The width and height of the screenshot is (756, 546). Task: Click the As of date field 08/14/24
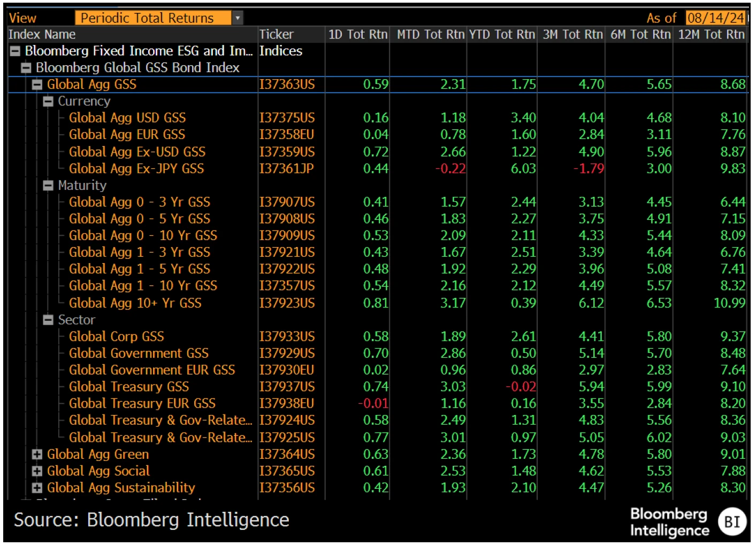715,18
